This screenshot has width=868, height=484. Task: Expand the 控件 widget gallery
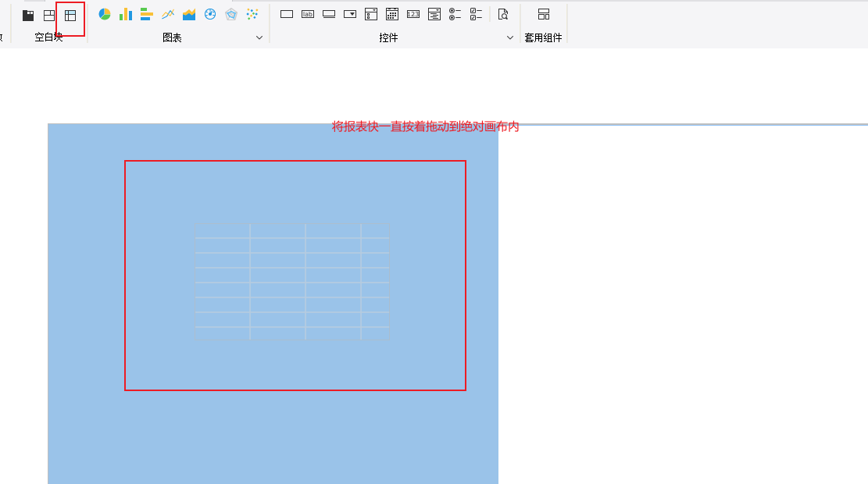pos(510,37)
